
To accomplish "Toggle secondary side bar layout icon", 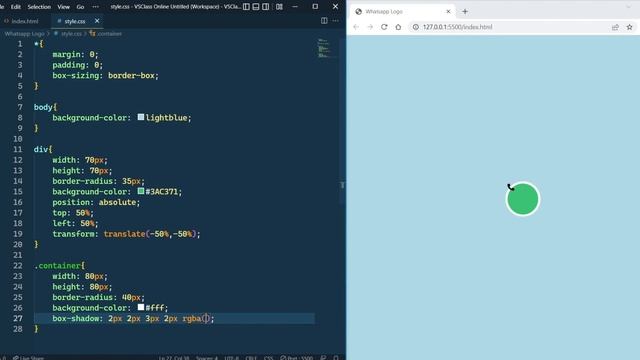I will click(266, 7).
